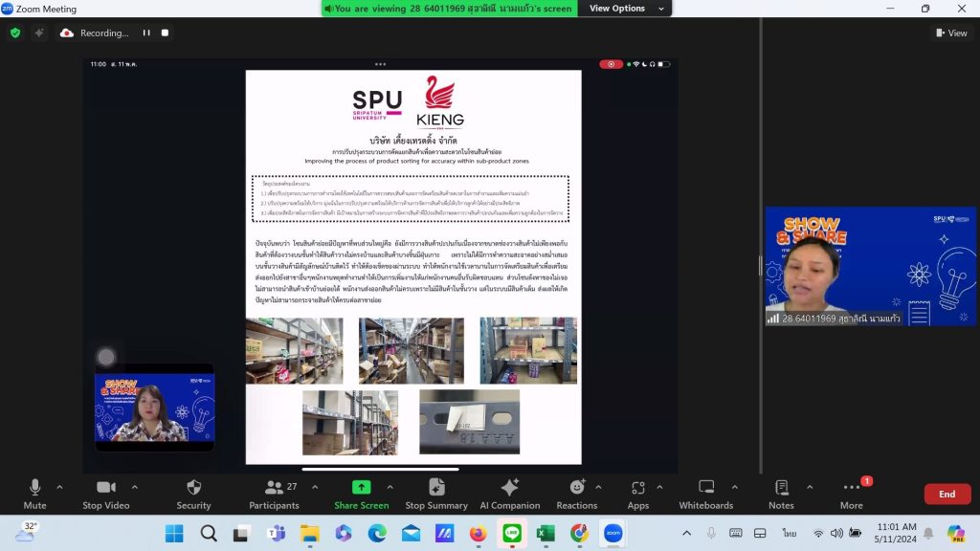
Task: Expand Share Screen options arrow
Action: pyautogui.click(x=390, y=487)
